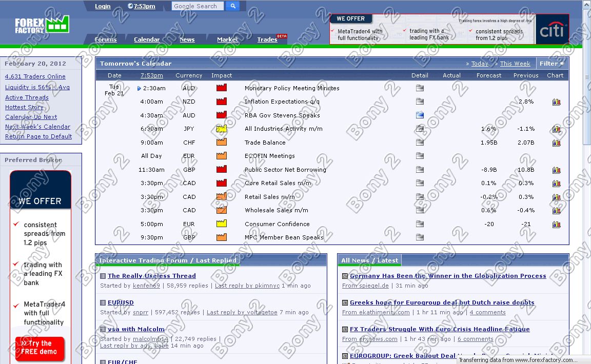
Task: Open The Really Useless Thread
Action: 151,276
